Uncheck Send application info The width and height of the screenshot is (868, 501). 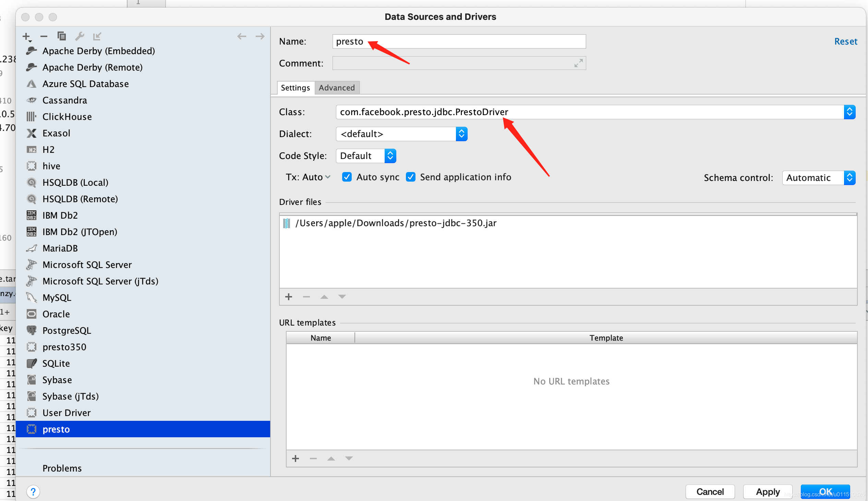(x=410, y=177)
